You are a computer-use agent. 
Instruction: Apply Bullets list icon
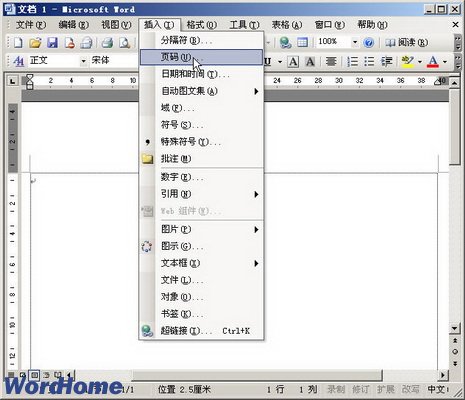click(369, 61)
